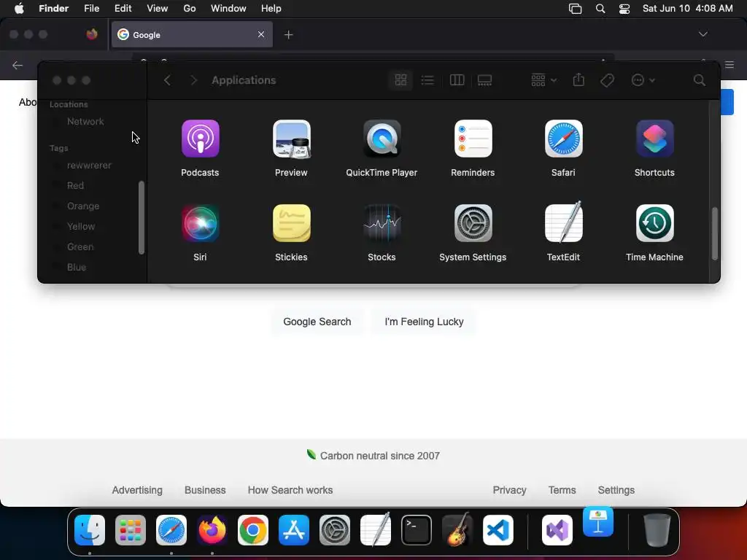Switch Finder to icon grid view

pyautogui.click(x=400, y=80)
